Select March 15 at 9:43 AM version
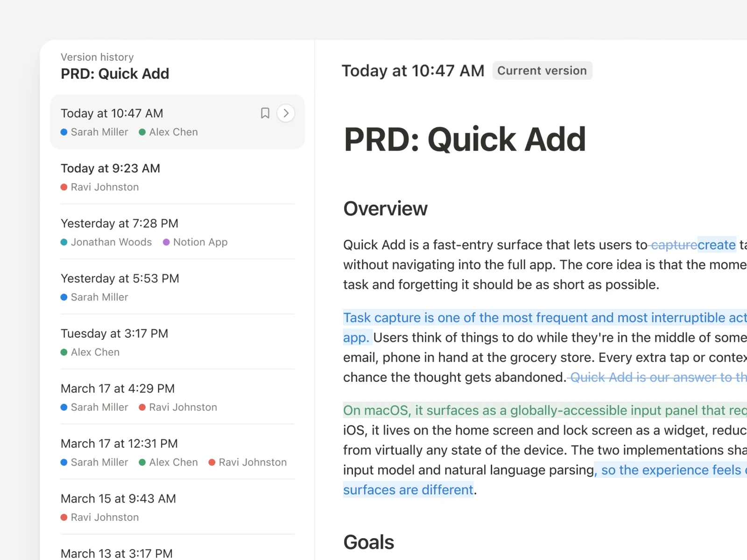747x560 pixels. (177, 507)
